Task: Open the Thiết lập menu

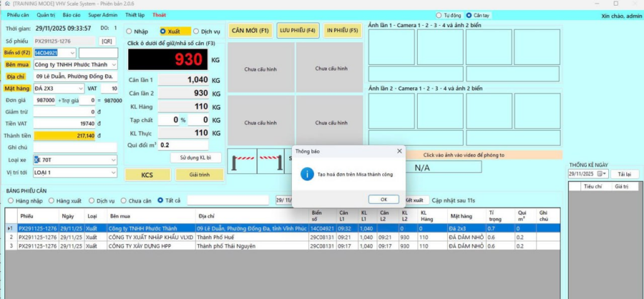Action: point(135,14)
